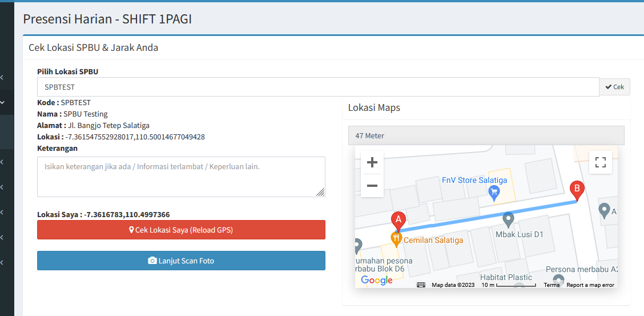Open the map keyboard shortcuts icon
Viewport: 644px width, 316px height.
pyautogui.click(x=421, y=285)
